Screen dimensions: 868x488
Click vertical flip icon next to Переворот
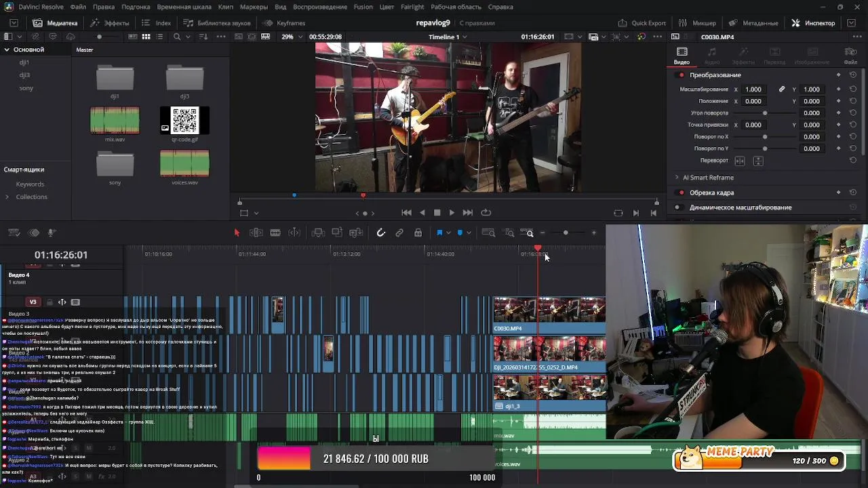(758, 161)
